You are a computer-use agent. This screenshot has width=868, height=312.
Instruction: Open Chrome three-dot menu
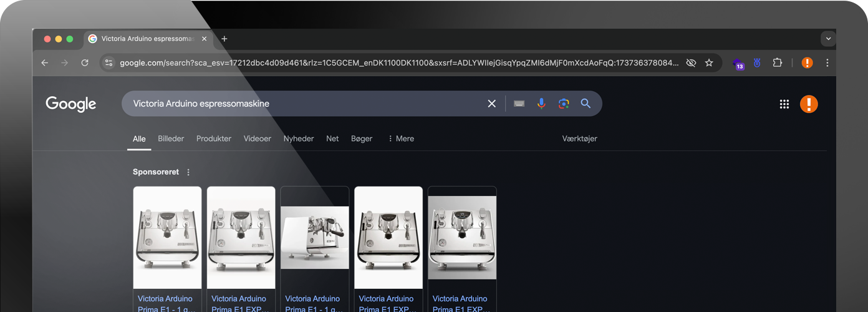pyautogui.click(x=827, y=63)
